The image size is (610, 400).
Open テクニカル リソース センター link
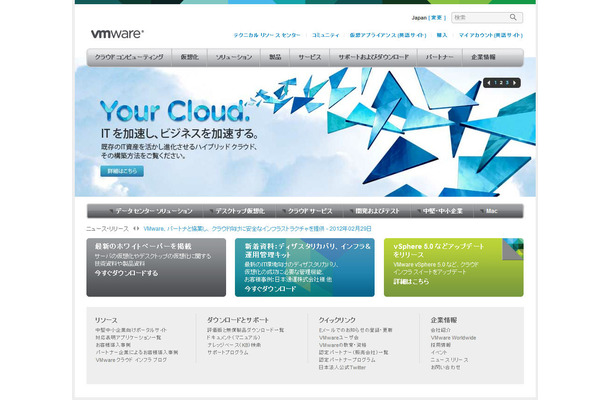pos(266,35)
